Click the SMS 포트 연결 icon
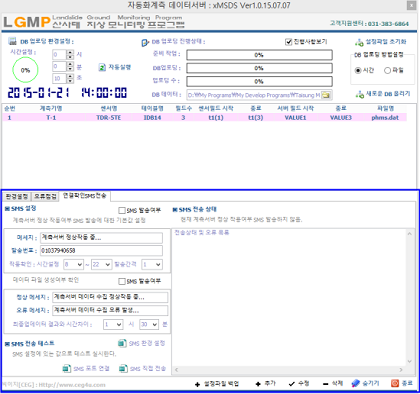The image size is (420, 394). click(x=67, y=368)
